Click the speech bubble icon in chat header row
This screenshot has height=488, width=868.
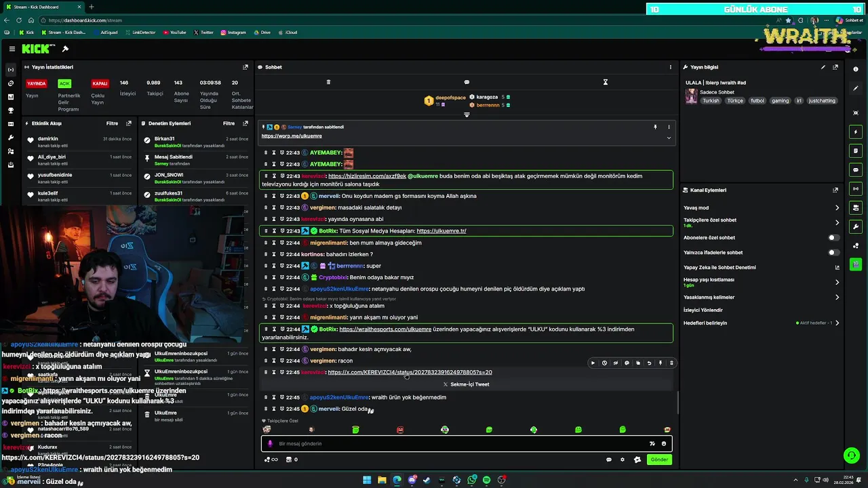[x=467, y=82]
